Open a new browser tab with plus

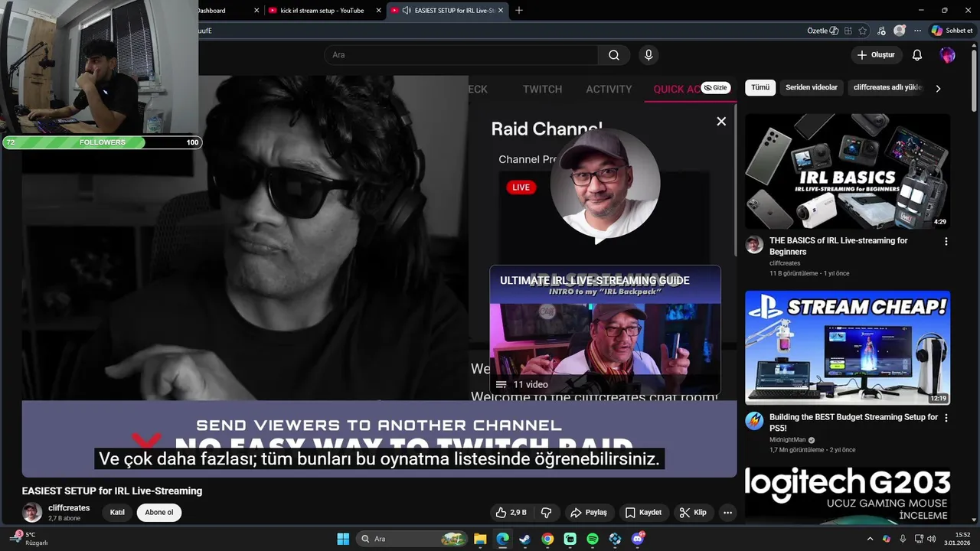(519, 10)
